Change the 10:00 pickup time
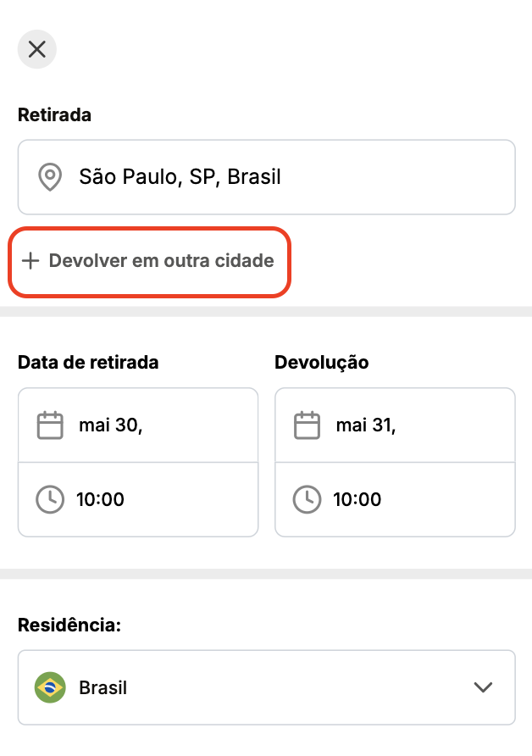 [136, 499]
